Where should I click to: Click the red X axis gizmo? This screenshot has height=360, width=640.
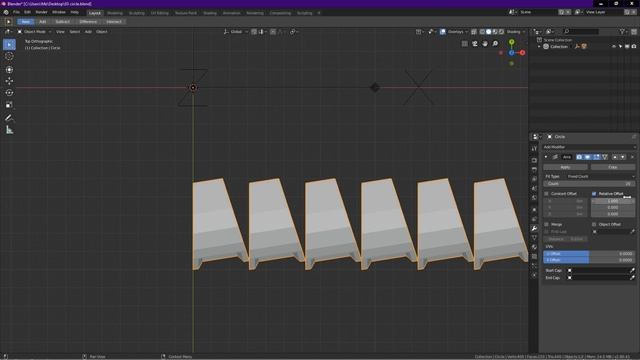(522, 53)
